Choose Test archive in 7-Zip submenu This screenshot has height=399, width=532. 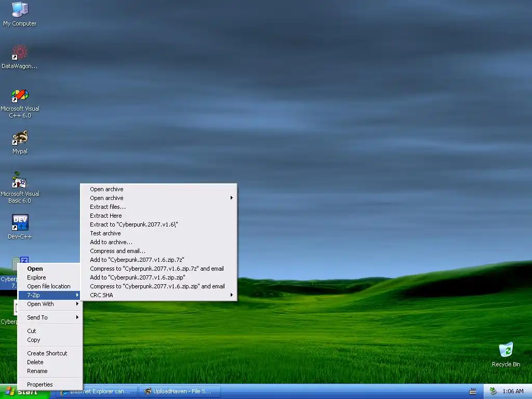coord(158,233)
